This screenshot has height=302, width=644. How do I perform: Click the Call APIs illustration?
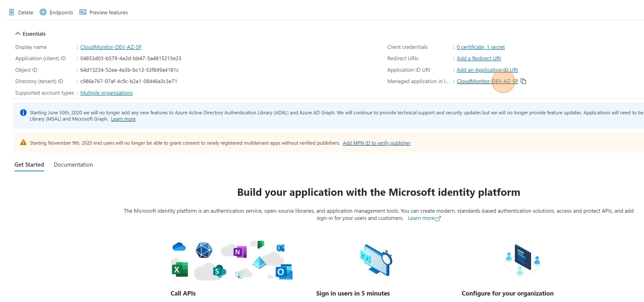[x=232, y=261]
